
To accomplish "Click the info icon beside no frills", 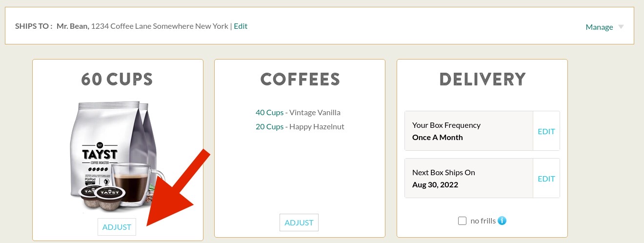I will [502, 221].
